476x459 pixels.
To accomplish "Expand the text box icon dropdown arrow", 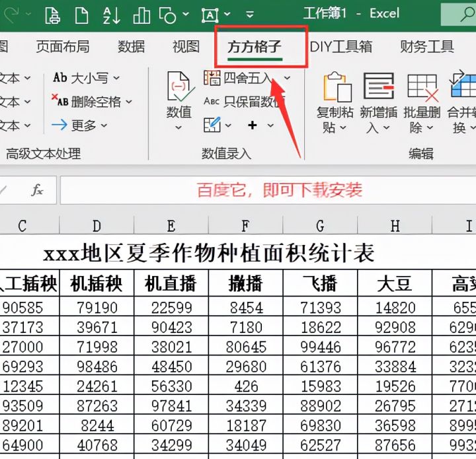I will point(227,14).
